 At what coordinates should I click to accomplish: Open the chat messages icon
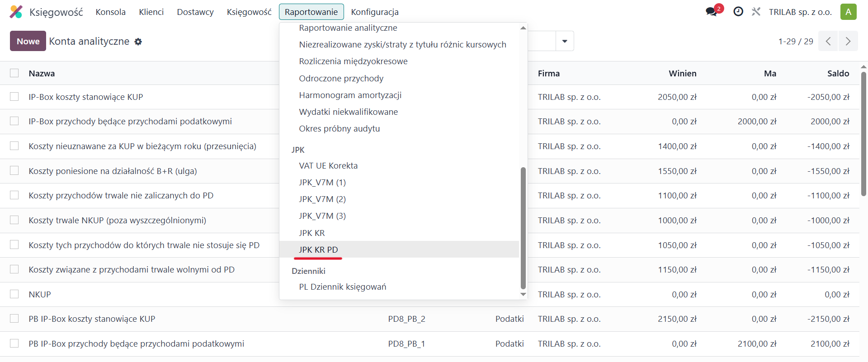pyautogui.click(x=712, y=12)
